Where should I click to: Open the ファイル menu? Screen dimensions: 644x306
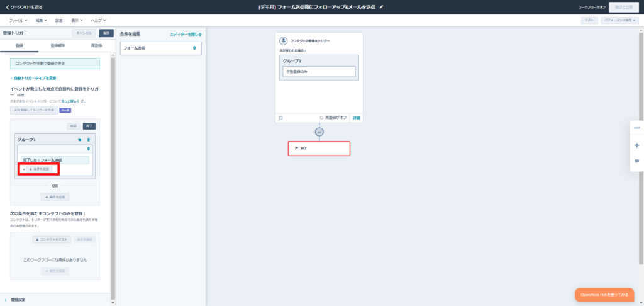18,20
